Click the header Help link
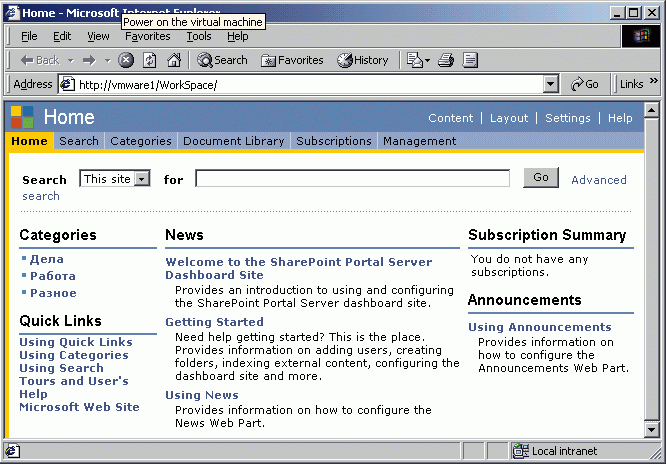The height and width of the screenshot is (464, 666). pyautogui.click(x=620, y=118)
